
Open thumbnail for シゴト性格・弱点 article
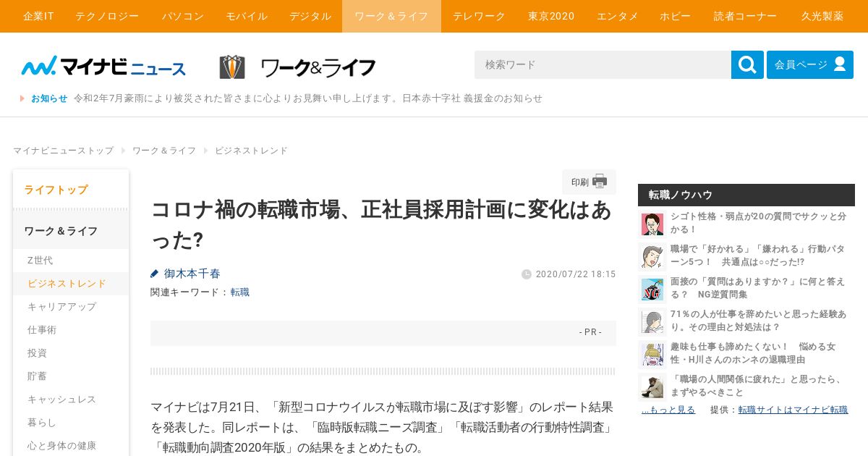[652, 224]
